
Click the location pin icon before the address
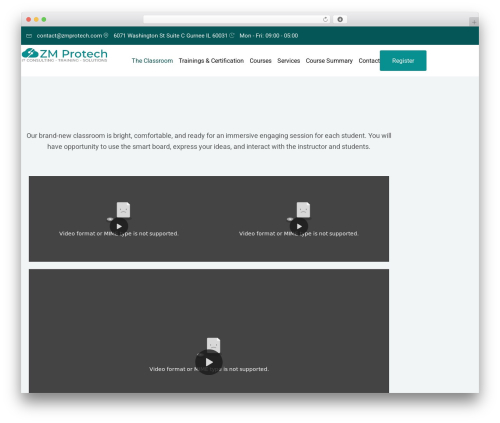106,35
